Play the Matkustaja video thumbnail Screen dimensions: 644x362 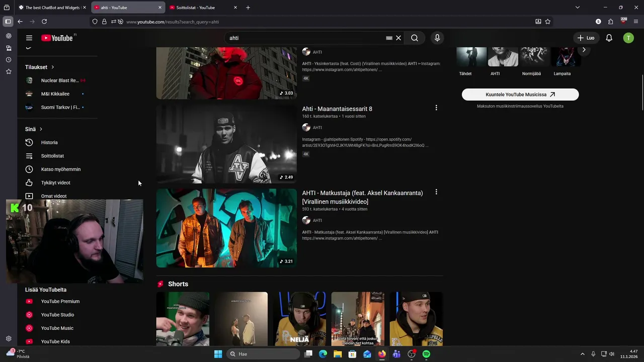[x=226, y=228]
